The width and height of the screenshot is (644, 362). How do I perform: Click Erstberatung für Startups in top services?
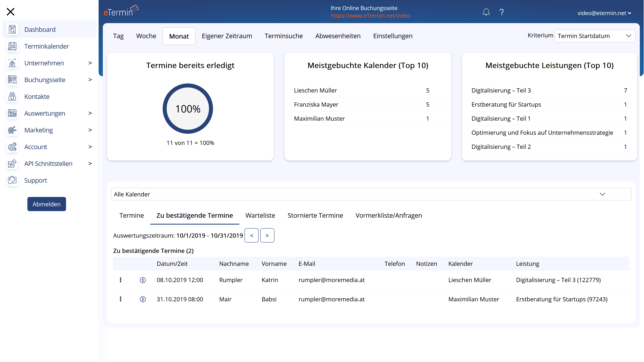click(506, 104)
